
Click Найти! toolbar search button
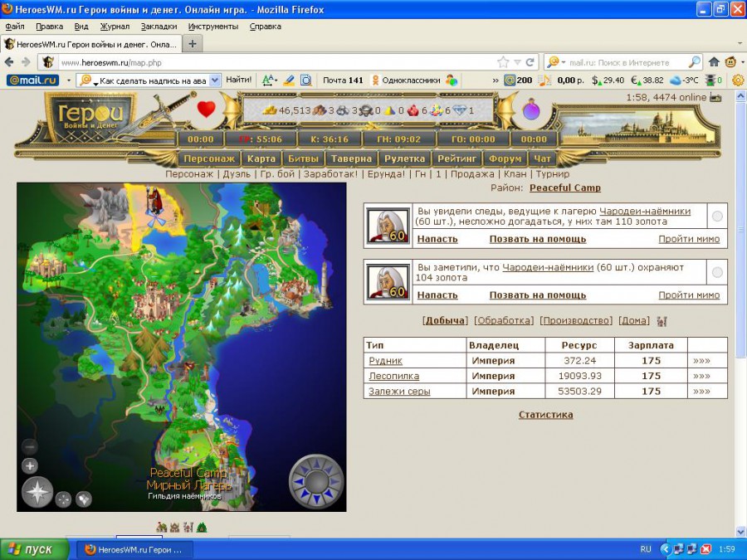239,80
